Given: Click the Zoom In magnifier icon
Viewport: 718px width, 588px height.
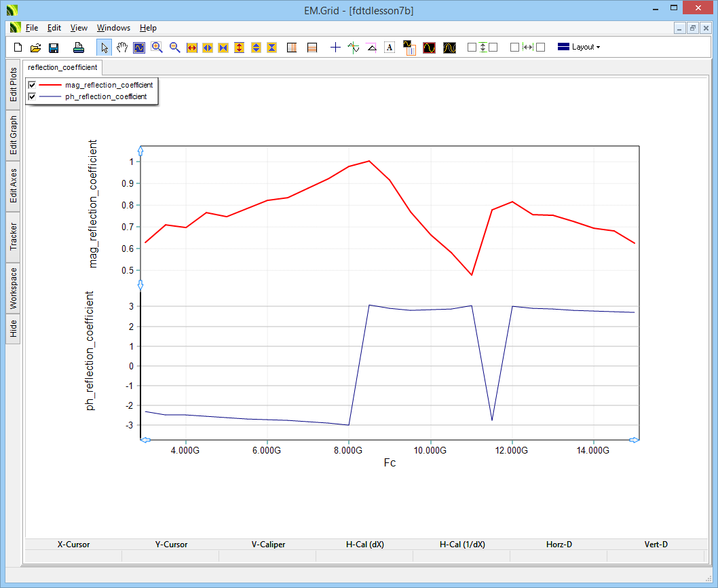Looking at the screenshot, I should click(157, 48).
